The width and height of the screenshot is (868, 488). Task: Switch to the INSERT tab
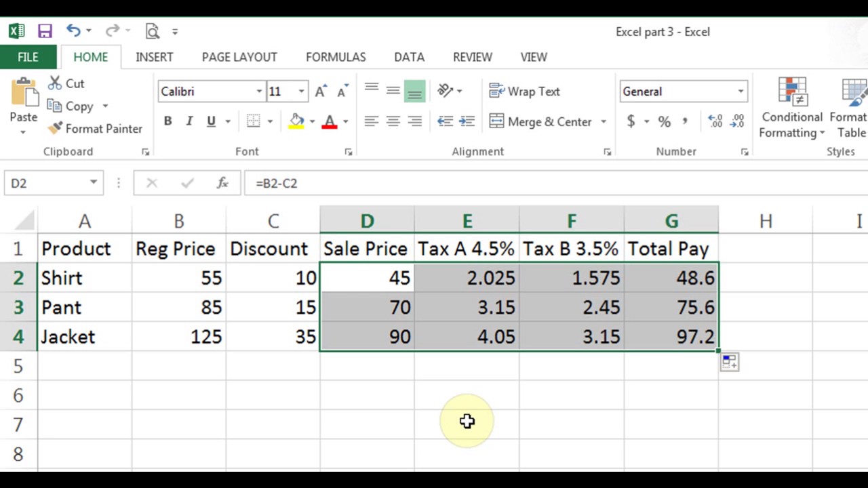(154, 57)
